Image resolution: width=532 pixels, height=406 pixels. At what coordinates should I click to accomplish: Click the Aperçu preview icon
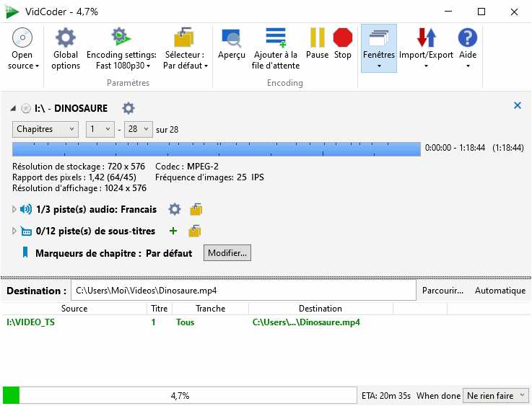pyautogui.click(x=232, y=38)
